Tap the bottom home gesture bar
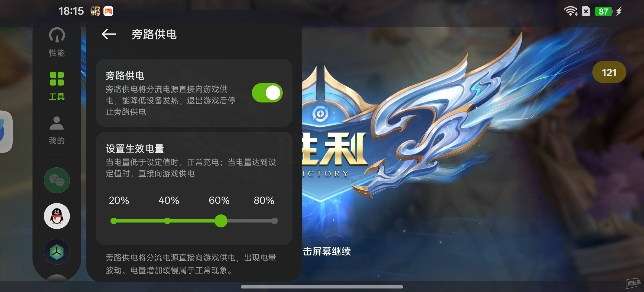 pyautogui.click(x=322, y=287)
